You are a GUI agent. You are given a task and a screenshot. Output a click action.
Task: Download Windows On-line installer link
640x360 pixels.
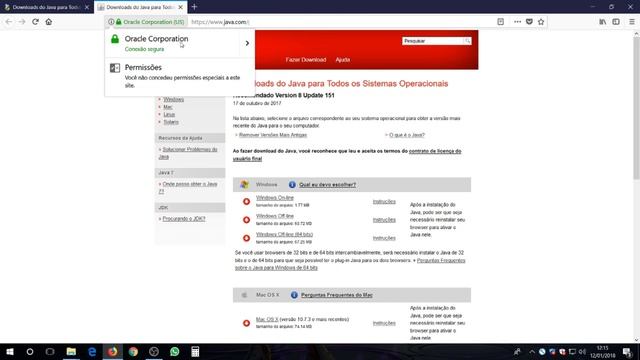tap(275, 198)
